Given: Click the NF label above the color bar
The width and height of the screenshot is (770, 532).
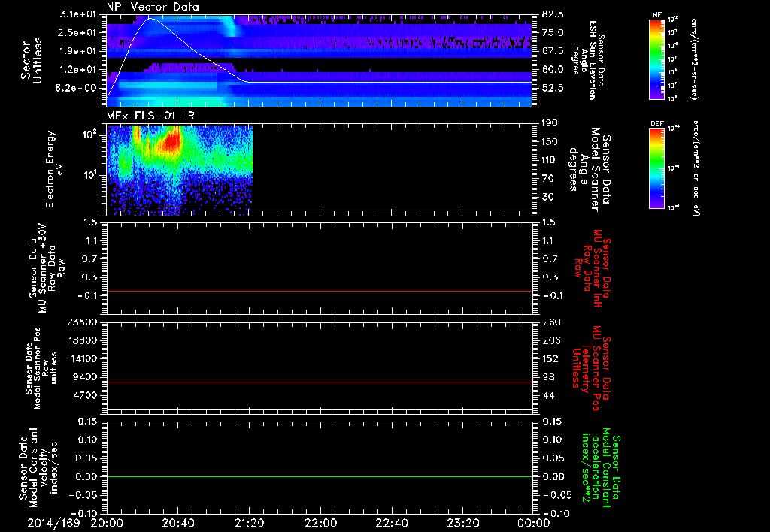Looking at the screenshot, I should coord(656,15).
